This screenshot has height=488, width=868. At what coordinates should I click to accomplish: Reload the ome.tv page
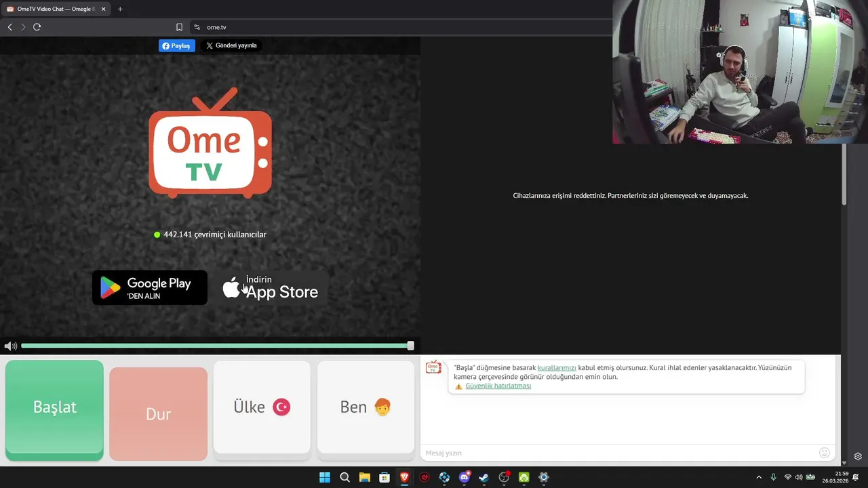pyautogui.click(x=37, y=27)
